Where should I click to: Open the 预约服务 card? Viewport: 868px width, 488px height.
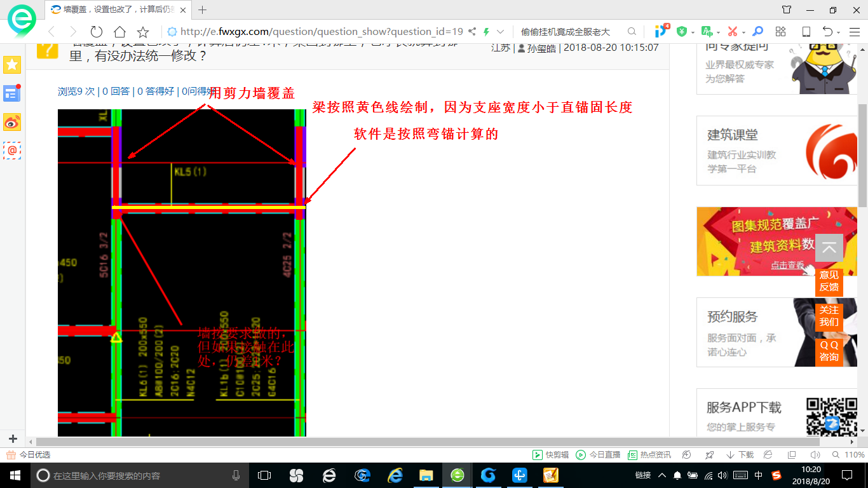point(776,332)
